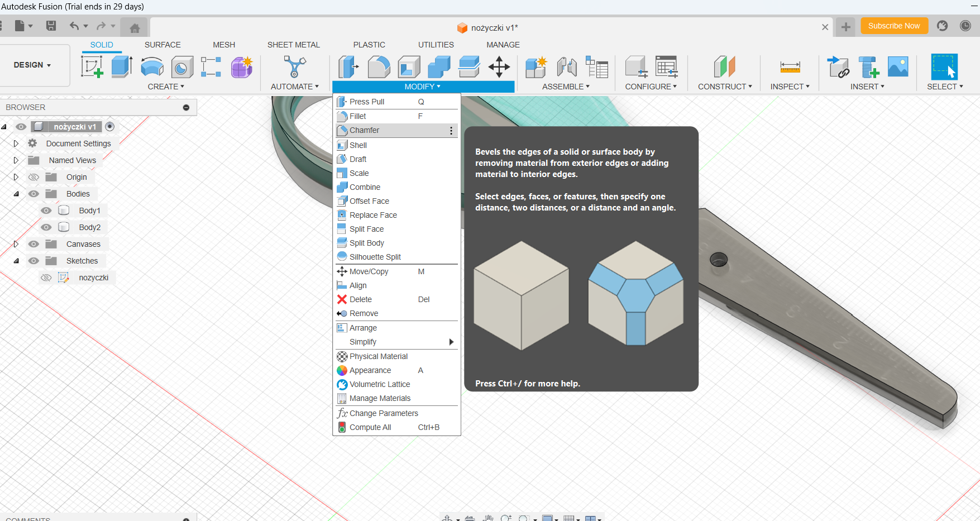Image resolution: width=980 pixels, height=521 pixels.
Task: Select the Split Body toolbar icon
Action: coord(469,67)
